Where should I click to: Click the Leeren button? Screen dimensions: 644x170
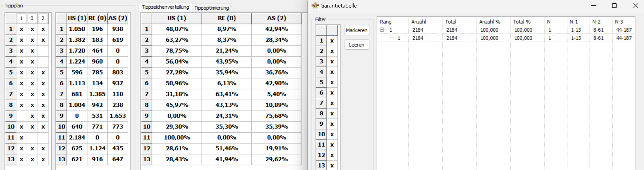(357, 45)
